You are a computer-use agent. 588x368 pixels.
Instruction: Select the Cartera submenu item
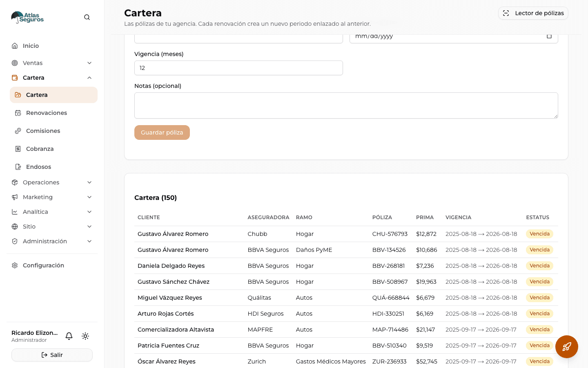click(53, 95)
